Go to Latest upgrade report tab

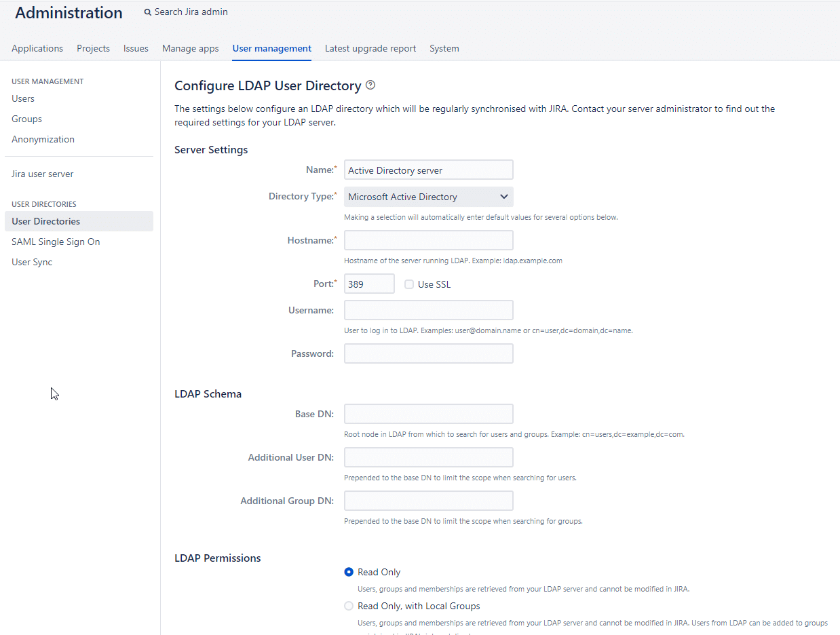[x=370, y=48]
